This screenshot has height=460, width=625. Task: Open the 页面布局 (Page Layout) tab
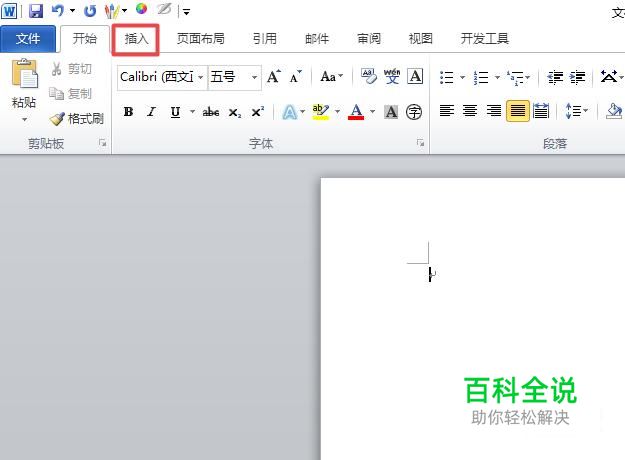[200, 39]
